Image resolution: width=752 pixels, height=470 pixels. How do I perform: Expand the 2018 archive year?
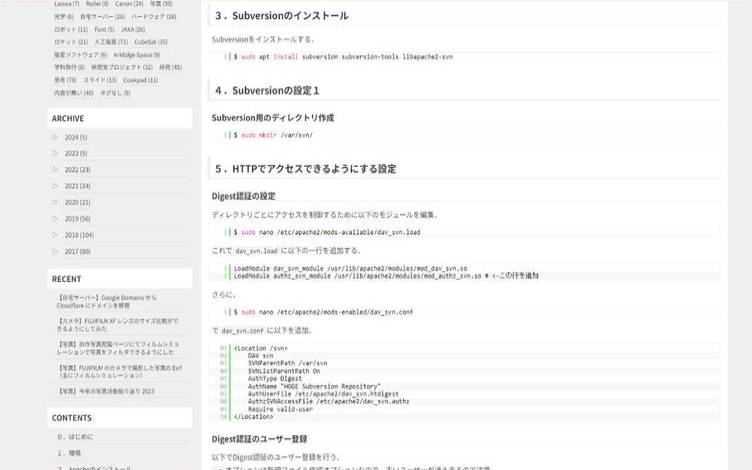coord(79,235)
